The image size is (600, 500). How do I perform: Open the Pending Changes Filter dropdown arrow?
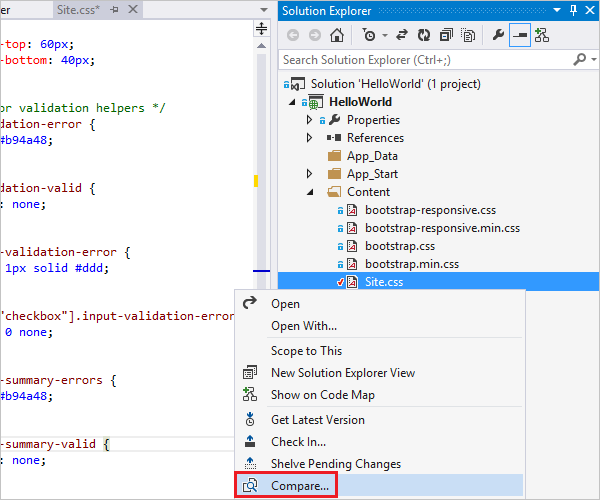click(385, 36)
